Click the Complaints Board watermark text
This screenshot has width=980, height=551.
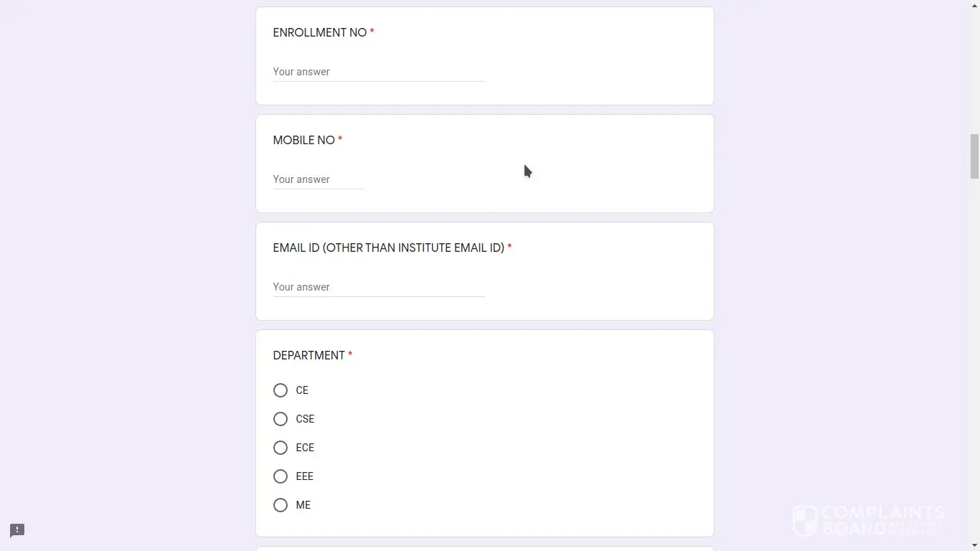pyautogui.click(x=882, y=521)
